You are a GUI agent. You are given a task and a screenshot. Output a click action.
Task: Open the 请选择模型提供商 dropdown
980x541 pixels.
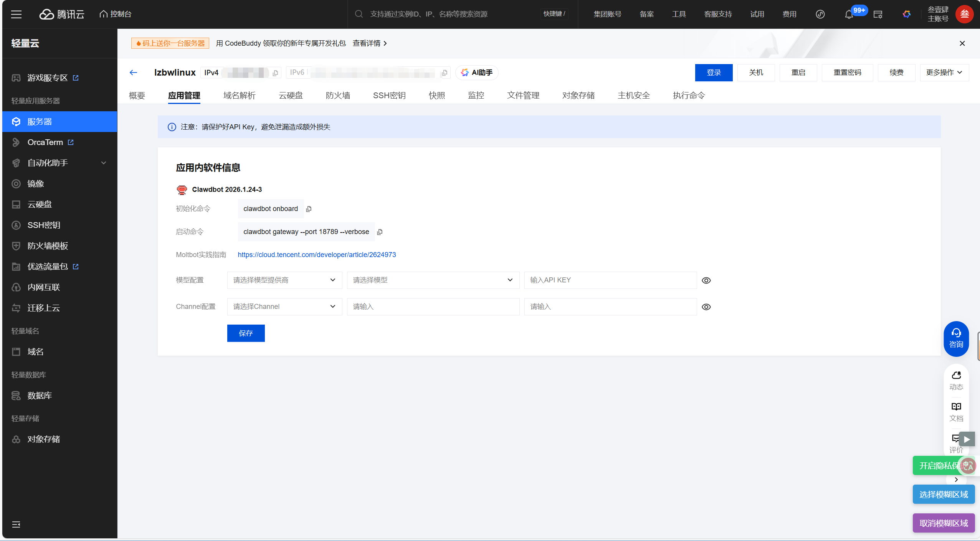pos(284,280)
